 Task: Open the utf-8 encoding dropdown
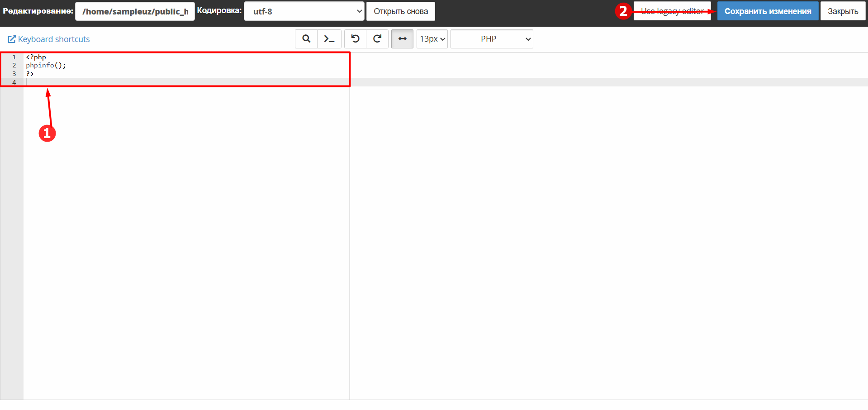[x=304, y=11]
